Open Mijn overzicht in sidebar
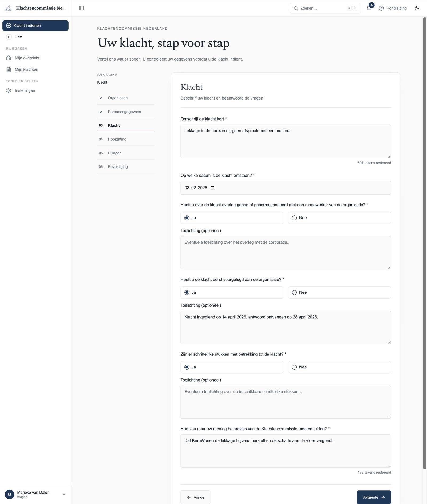This screenshot has width=427, height=504. point(35,58)
